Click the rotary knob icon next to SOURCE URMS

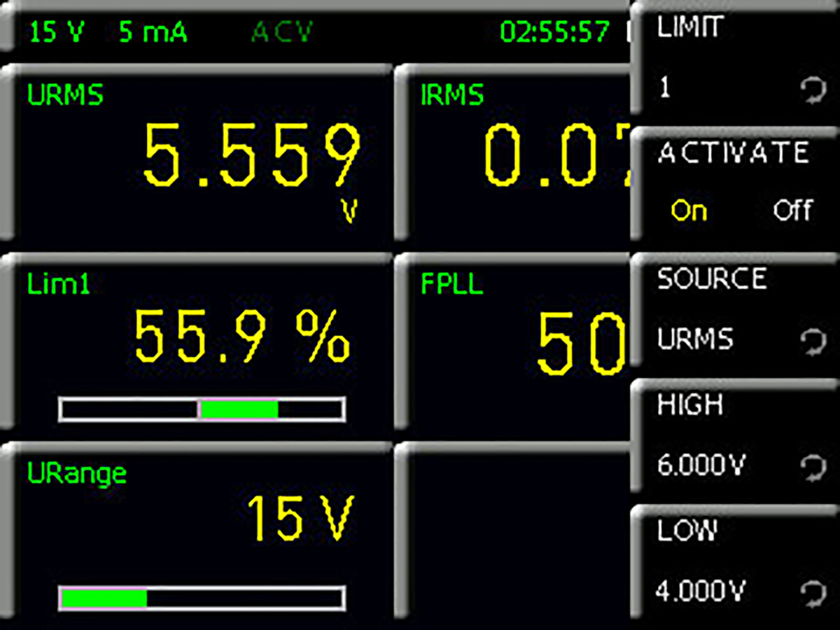pyautogui.click(x=812, y=342)
